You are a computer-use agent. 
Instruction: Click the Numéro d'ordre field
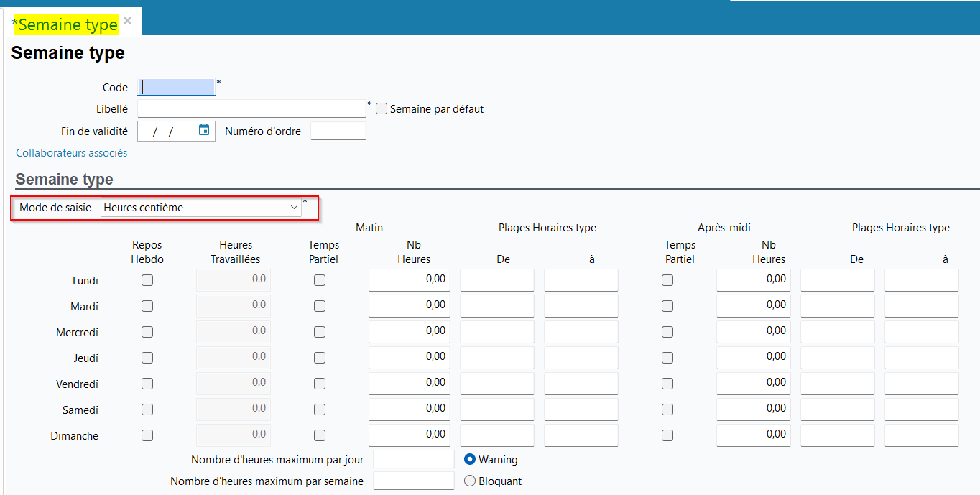pos(338,131)
